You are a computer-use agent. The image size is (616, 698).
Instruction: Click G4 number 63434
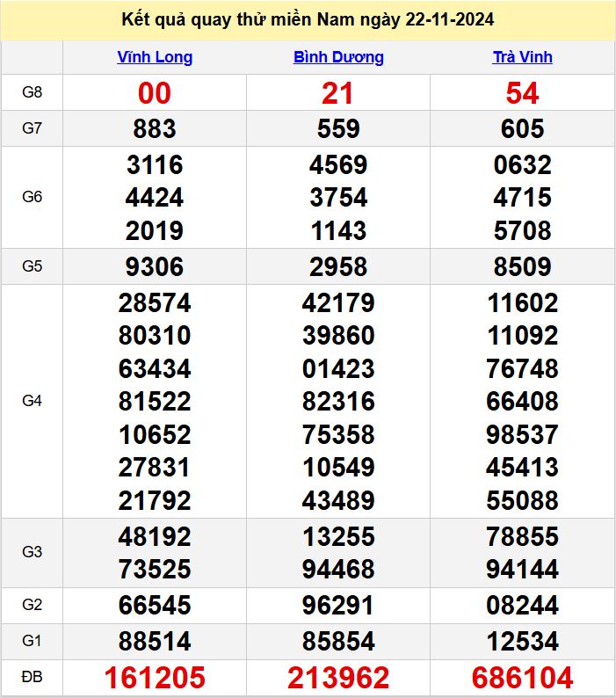pyautogui.click(x=155, y=368)
